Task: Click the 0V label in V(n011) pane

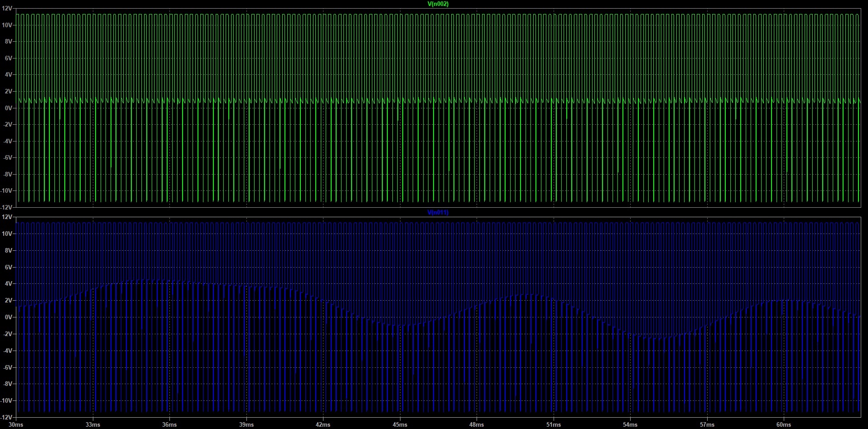Action: pyautogui.click(x=8, y=317)
